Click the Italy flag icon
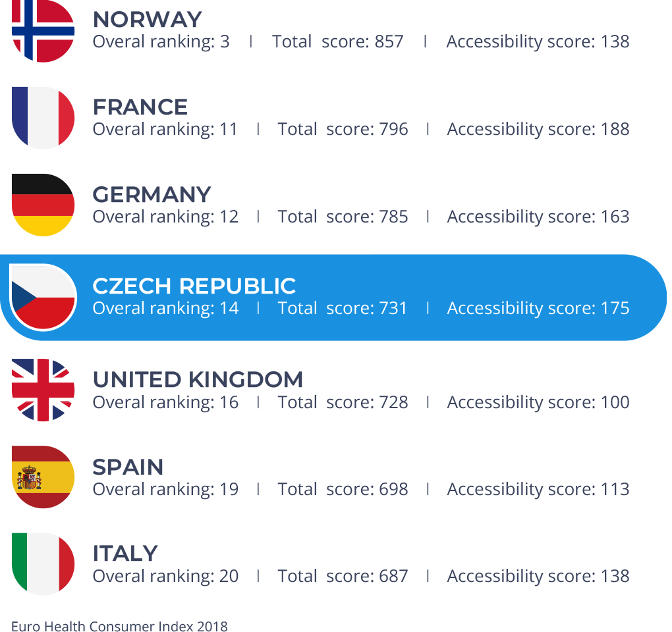 (x=43, y=564)
